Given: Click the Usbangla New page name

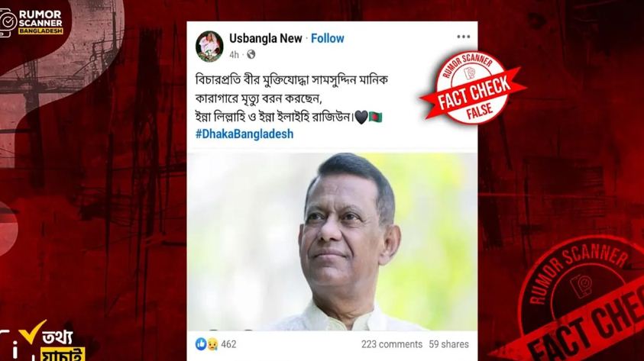Looking at the screenshot, I should coord(266,39).
